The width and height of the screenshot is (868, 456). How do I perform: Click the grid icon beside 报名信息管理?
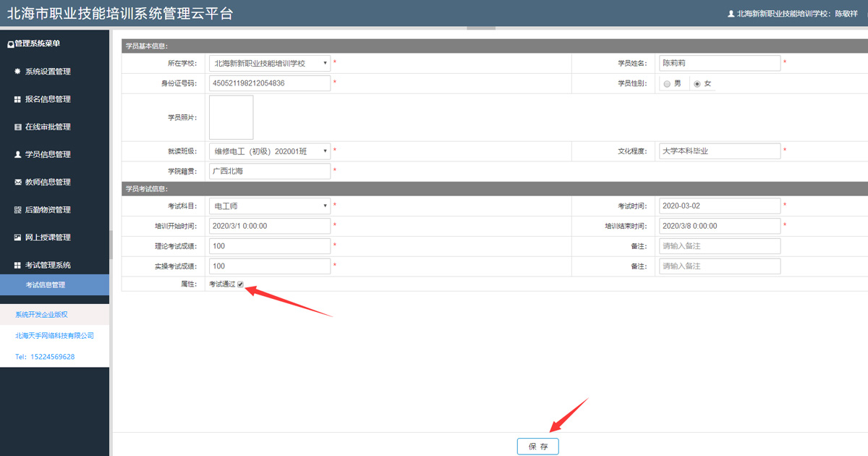pyautogui.click(x=18, y=99)
